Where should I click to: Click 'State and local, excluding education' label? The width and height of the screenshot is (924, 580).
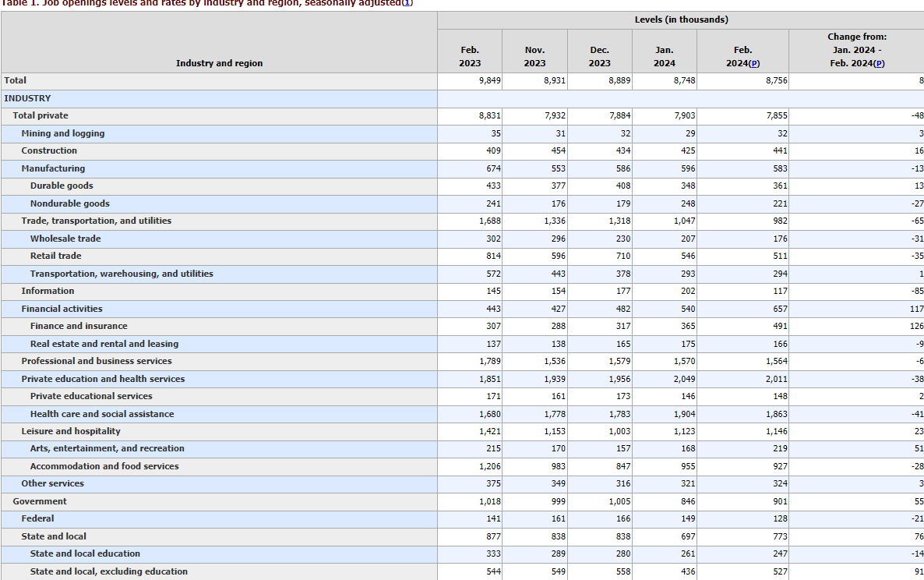click(x=109, y=571)
